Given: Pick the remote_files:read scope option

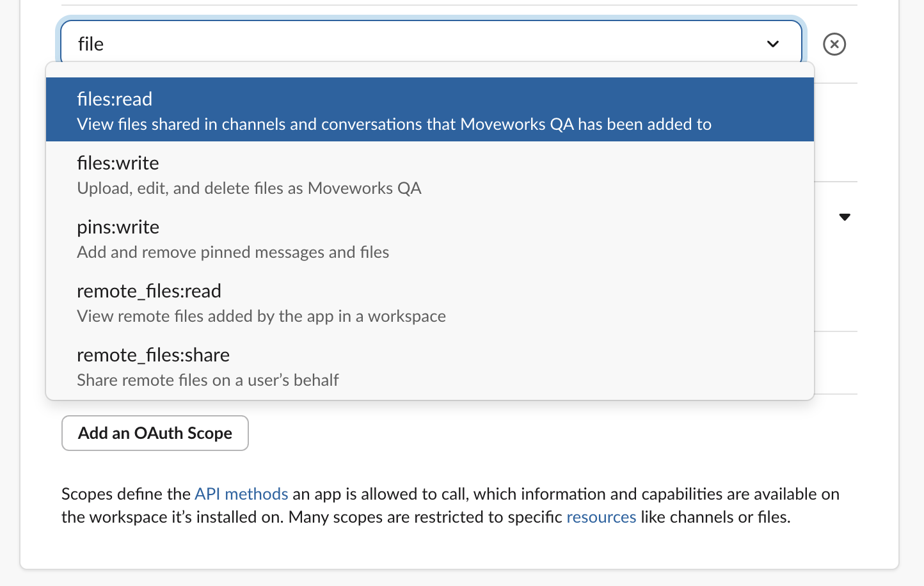Looking at the screenshot, I should click(430, 301).
